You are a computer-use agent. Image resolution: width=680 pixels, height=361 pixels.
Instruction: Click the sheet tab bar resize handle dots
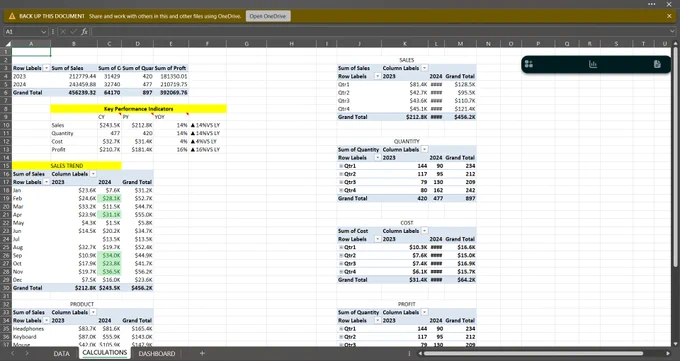[x=409, y=353]
